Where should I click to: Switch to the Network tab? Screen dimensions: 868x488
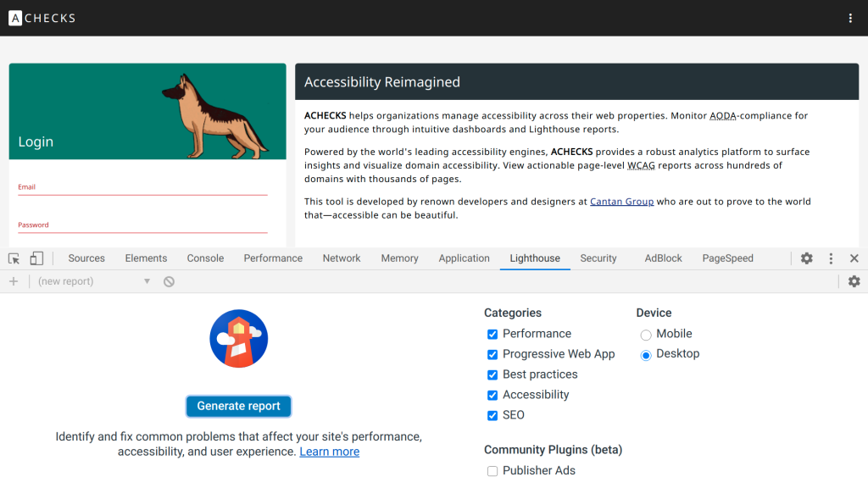342,258
